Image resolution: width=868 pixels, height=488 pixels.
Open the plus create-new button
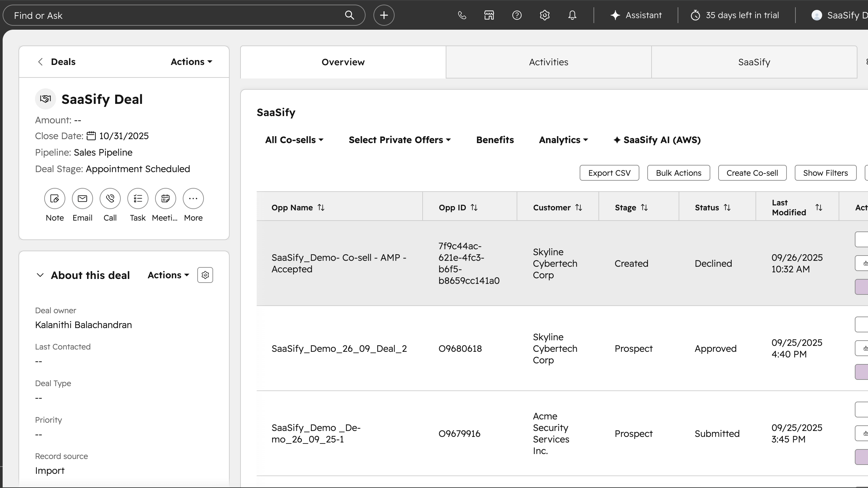coord(384,15)
